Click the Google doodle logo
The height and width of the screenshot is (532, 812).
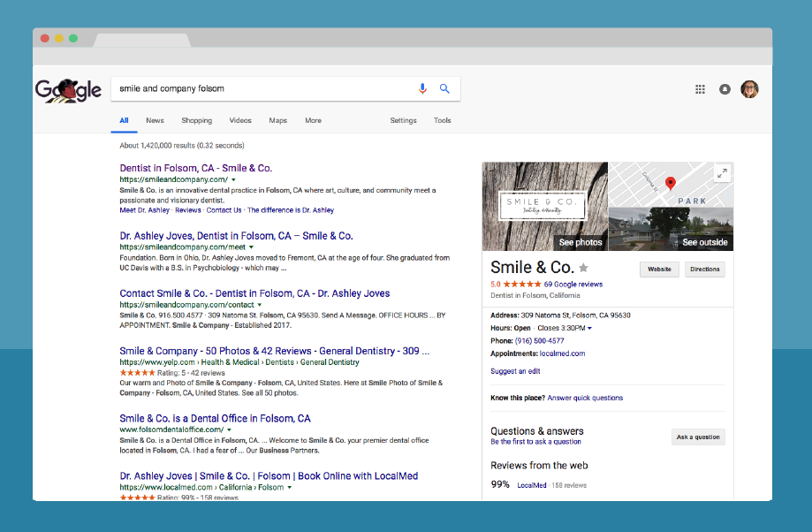(x=68, y=90)
